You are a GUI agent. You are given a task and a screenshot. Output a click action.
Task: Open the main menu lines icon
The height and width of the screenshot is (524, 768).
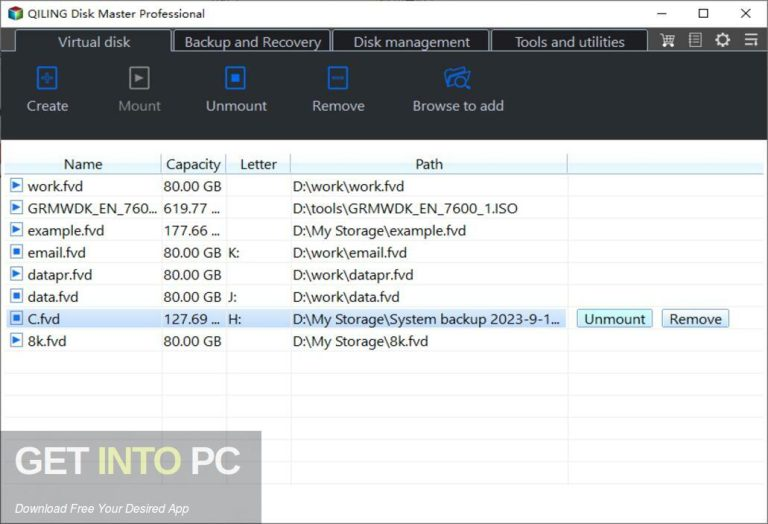pos(751,40)
